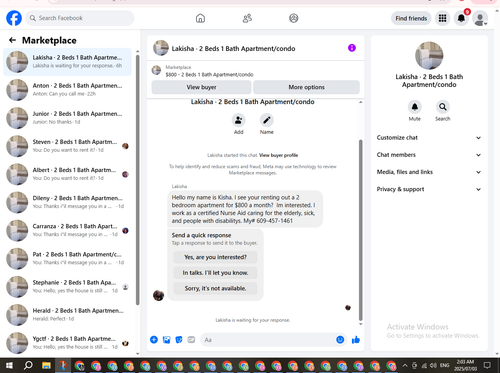500x373 pixels.
Task: Open the taskbar volume icon
Action: click(433, 365)
